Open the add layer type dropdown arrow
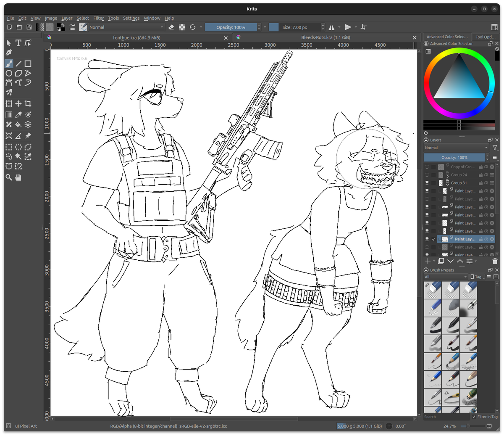This screenshot has height=436, width=504. point(434,261)
